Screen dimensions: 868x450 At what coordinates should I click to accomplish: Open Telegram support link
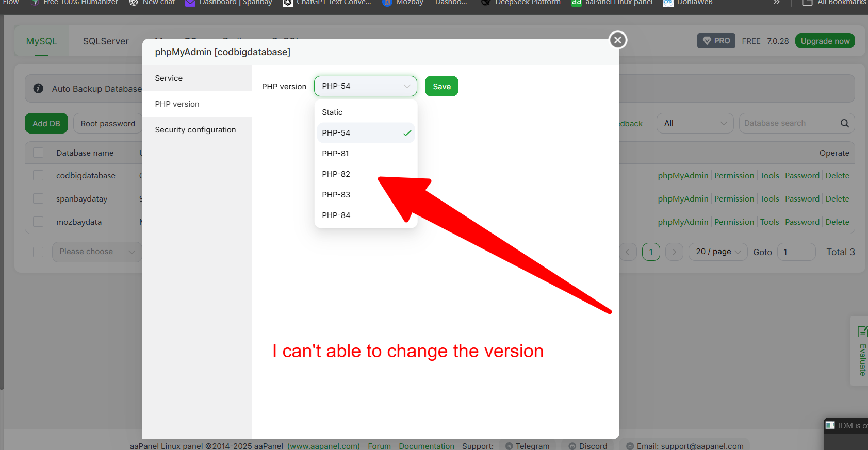(x=528, y=446)
